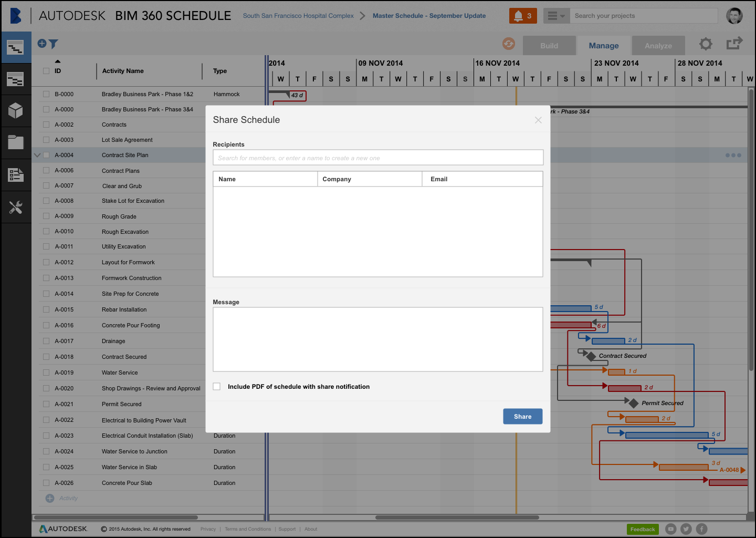
Task: Check the A-0020 row checkbox
Action: (x=46, y=388)
